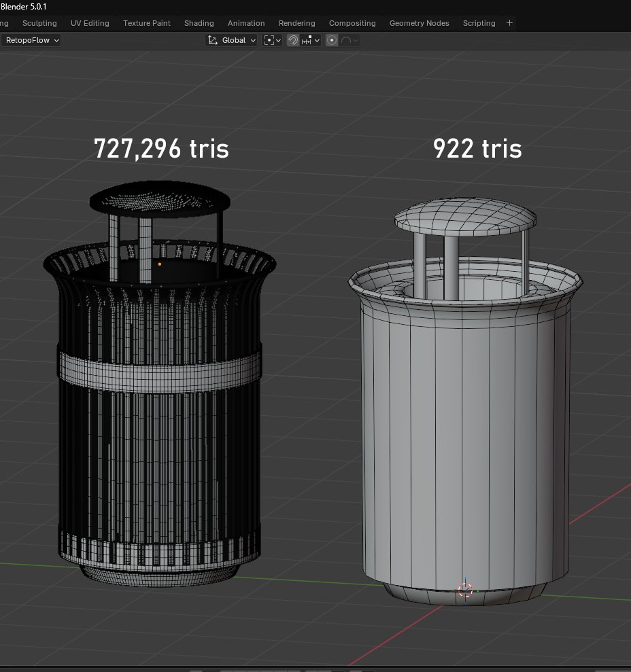Toggle the snapping magnet icon
The width and height of the screenshot is (631, 672).
tap(293, 40)
